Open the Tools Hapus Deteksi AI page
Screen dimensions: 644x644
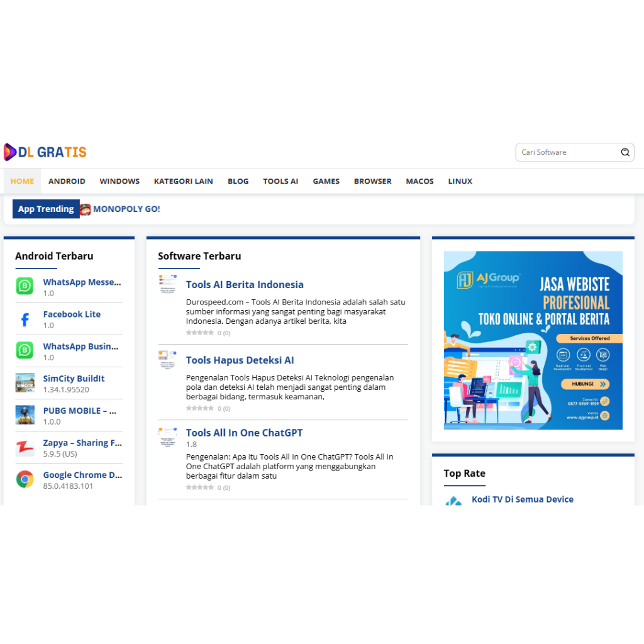coord(240,360)
